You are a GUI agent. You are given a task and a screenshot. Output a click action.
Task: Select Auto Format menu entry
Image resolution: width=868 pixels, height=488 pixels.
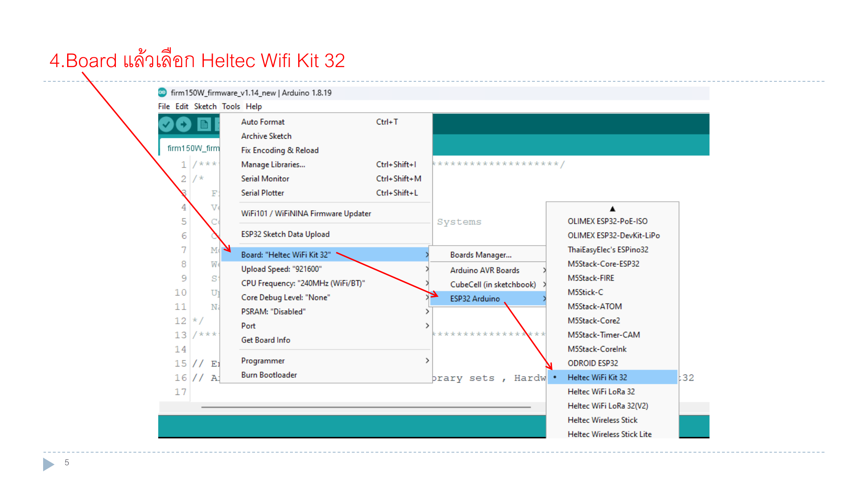326,122
